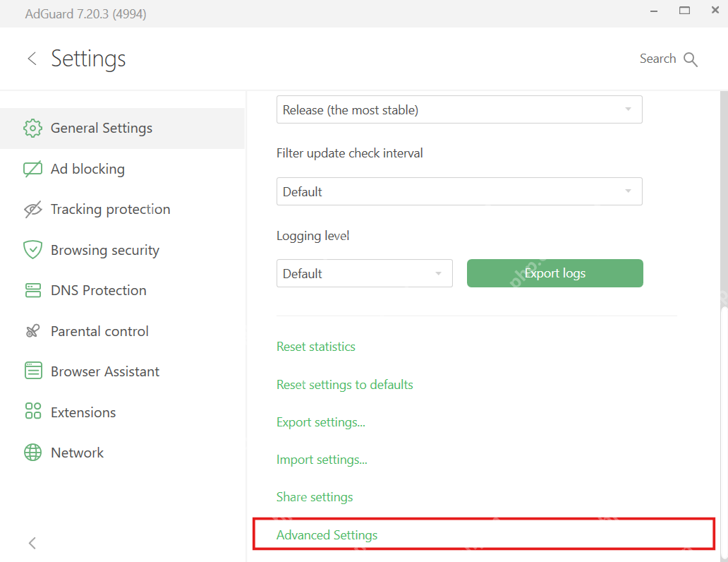Click the arrow on the Logging level dropdown
Screen dimensions: 728x562
click(x=438, y=273)
